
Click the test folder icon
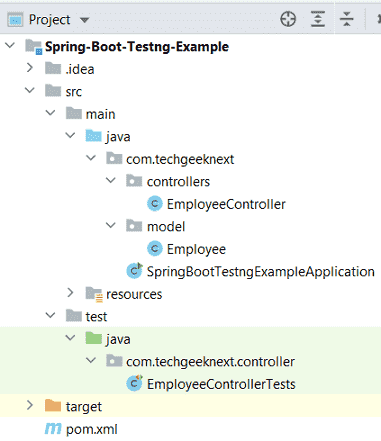point(74,315)
